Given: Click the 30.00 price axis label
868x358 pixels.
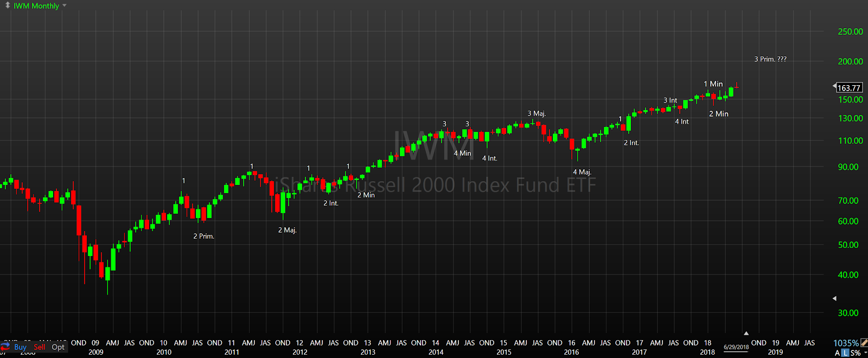Looking at the screenshot, I should pos(848,313).
